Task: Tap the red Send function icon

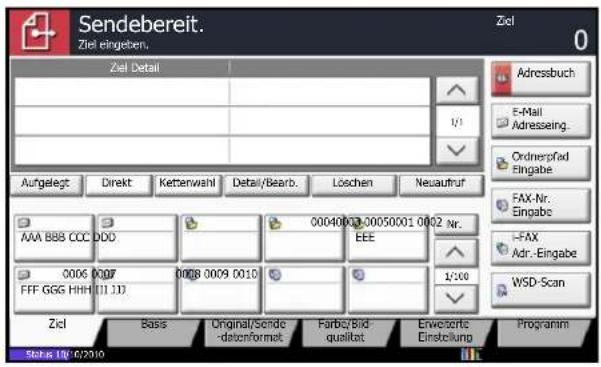Action: [x=39, y=33]
